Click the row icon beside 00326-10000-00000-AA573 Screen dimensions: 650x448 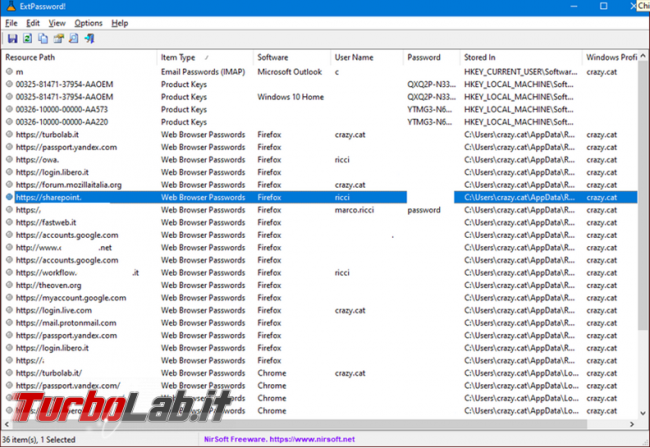coord(9,109)
